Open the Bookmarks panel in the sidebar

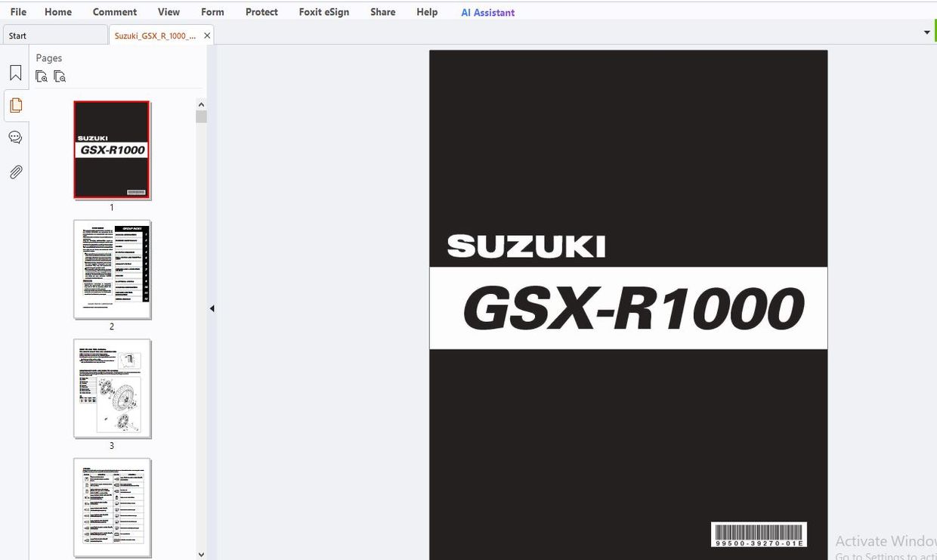tap(15, 72)
